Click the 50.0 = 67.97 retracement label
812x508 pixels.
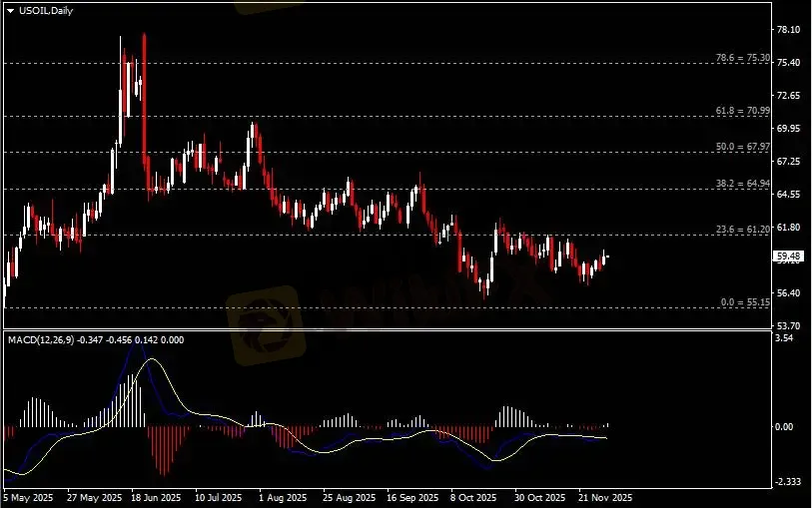743,147
